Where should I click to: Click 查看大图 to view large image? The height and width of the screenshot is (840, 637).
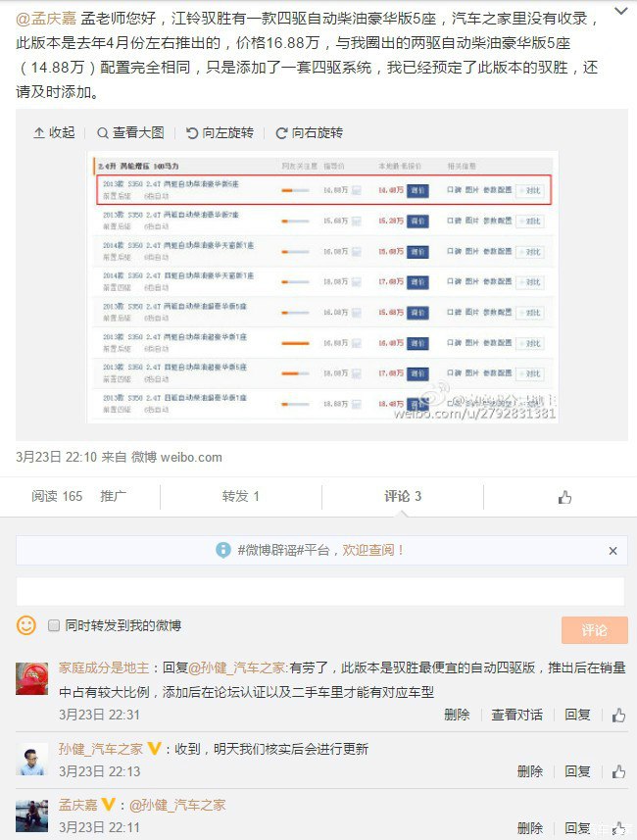pyautogui.click(x=130, y=132)
